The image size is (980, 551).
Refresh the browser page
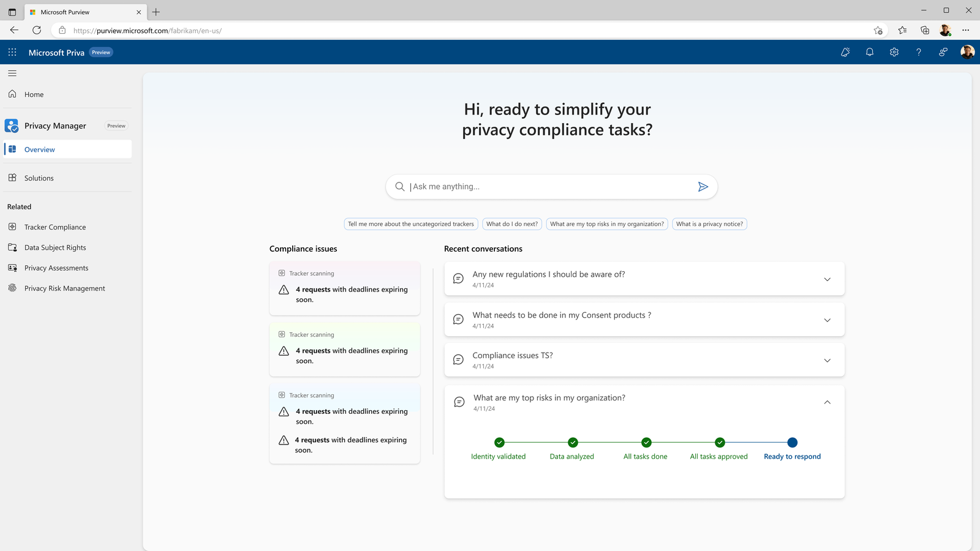[37, 30]
